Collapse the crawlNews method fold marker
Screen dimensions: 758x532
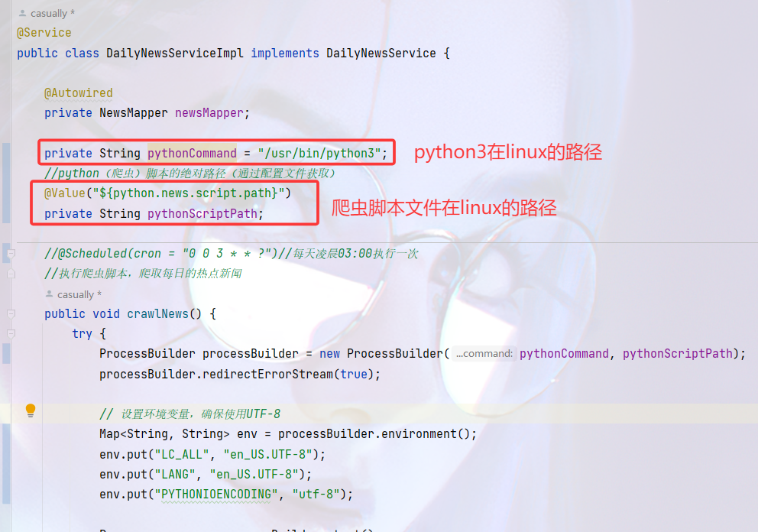(11, 314)
